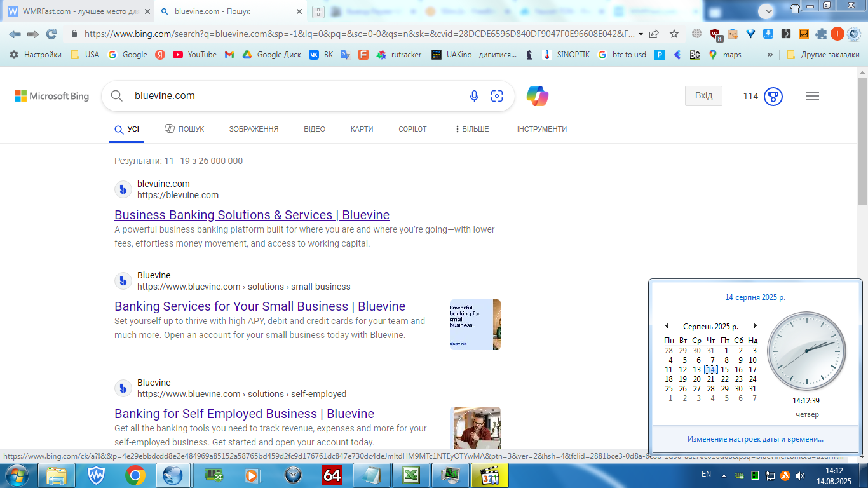Click the Rewards trophy medal icon

pyautogui.click(x=773, y=97)
